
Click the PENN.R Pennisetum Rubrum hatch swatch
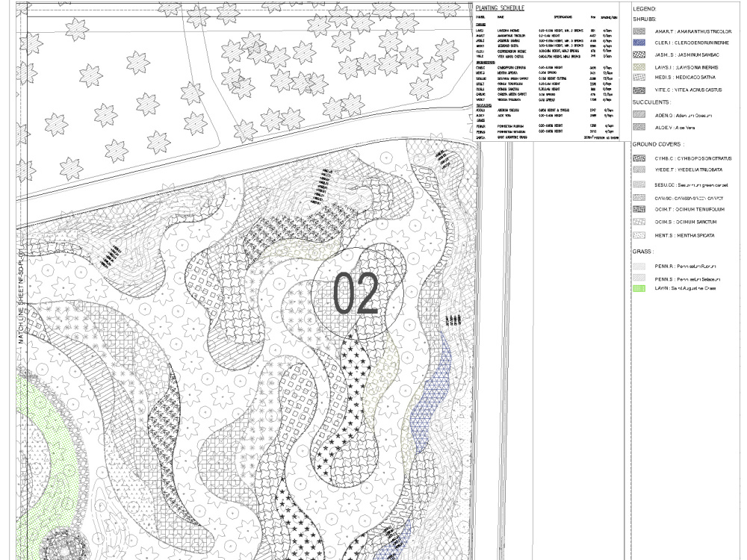click(639, 267)
